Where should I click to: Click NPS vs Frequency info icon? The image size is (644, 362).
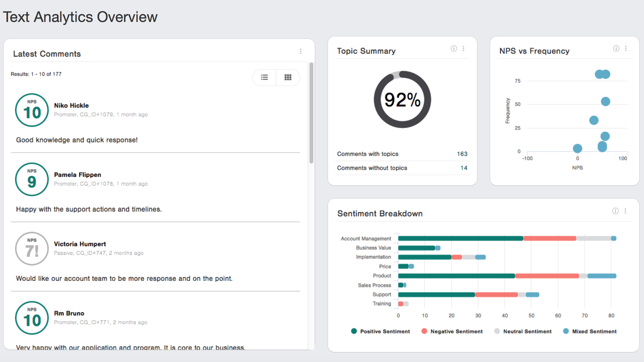[616, 48]
